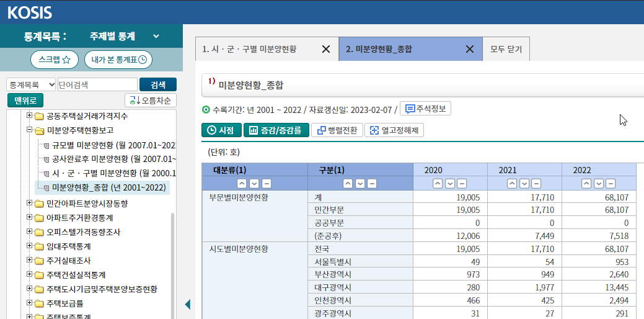Reset 2022 column sort with minus
This screenshot has width=644, height=319.
611,184
